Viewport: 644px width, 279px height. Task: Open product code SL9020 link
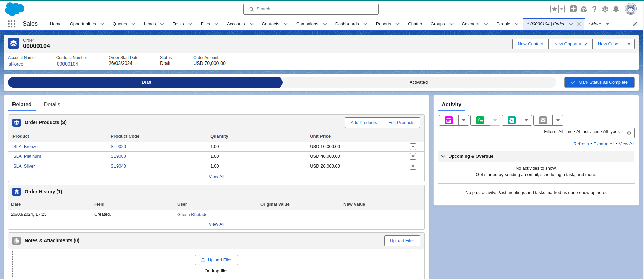tap(118, 147)
